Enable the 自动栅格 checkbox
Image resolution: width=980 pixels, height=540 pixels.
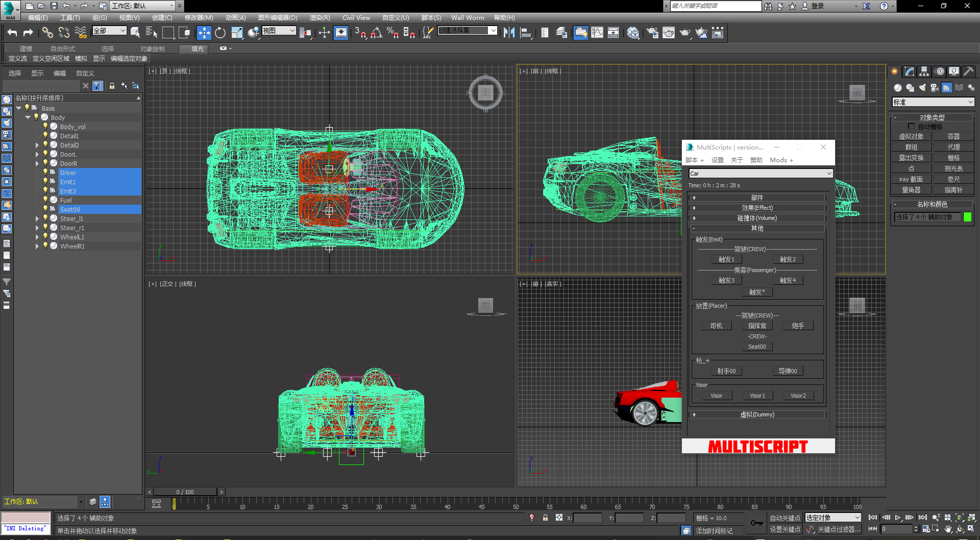coord(911,127)
